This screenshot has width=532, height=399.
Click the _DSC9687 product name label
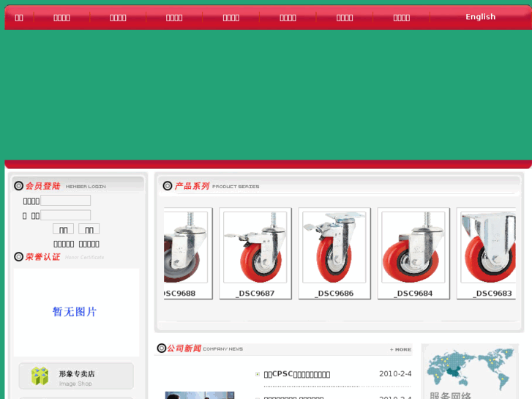point(255,294)
